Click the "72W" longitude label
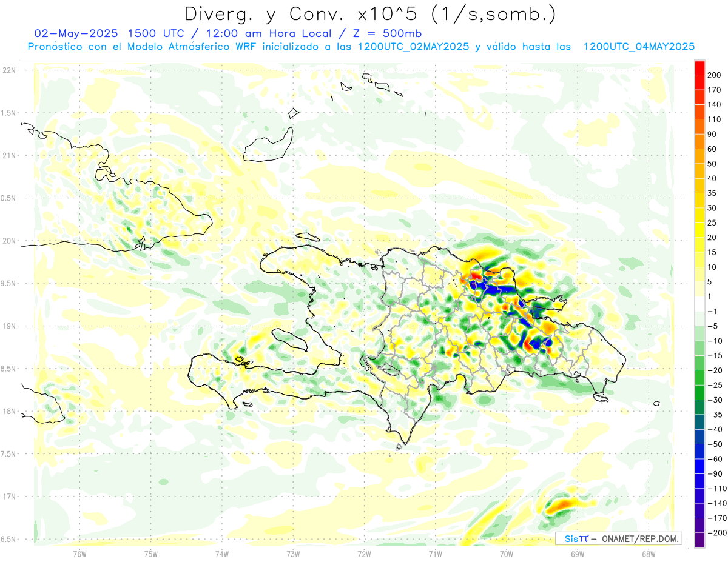This screenshot has width=728, height=562. (364, 554)
